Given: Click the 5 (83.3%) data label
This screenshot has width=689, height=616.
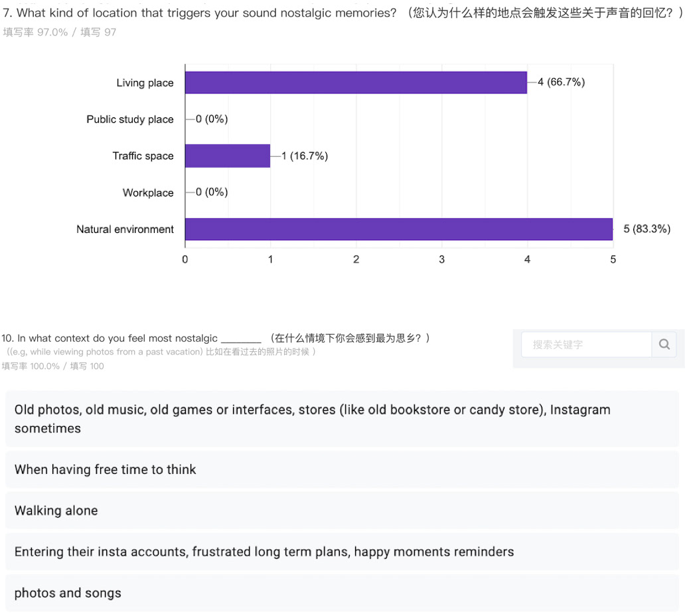Looking at the screenshot, I should (x=647, y=228).
